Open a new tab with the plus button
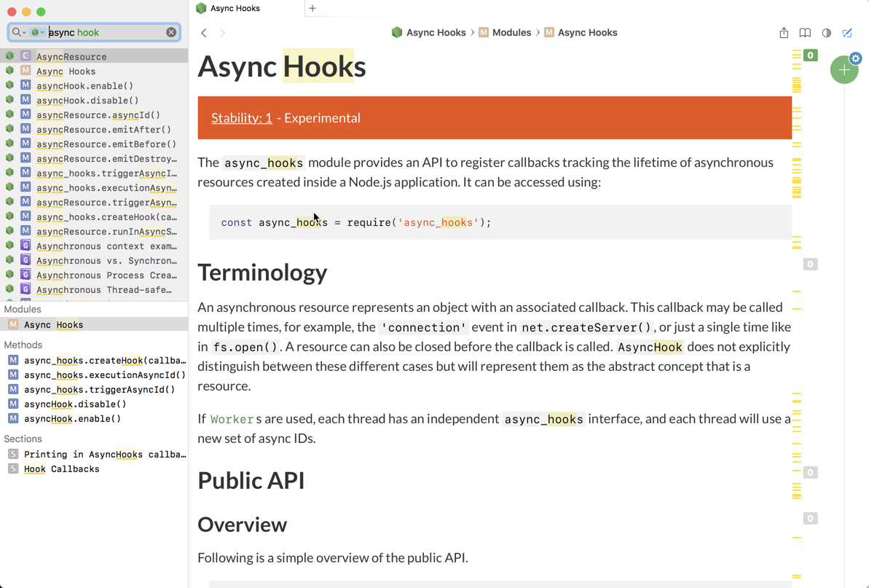 click(312, 8)
